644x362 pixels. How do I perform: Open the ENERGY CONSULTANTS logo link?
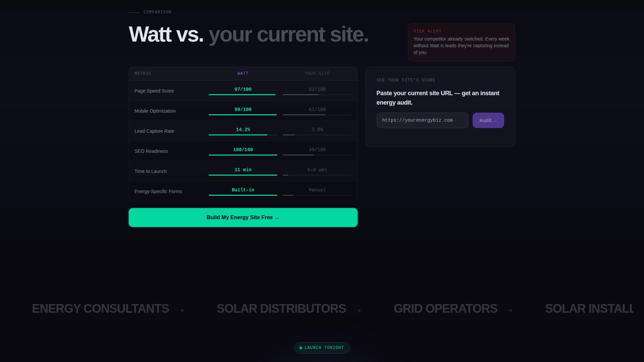100,308
